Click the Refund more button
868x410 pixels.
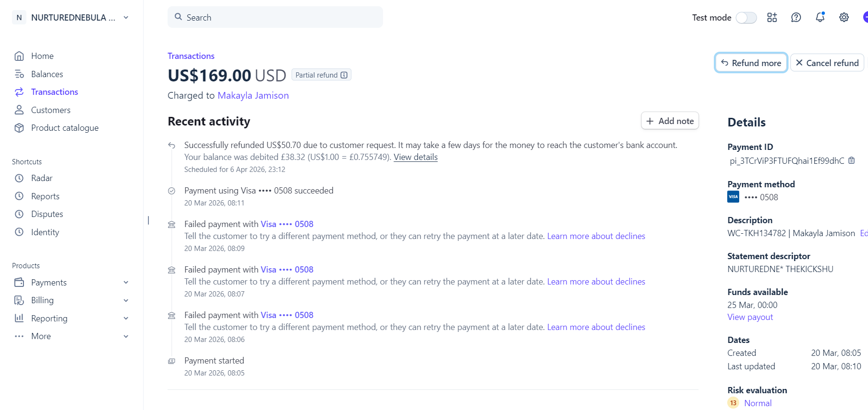tap(751, 63)
